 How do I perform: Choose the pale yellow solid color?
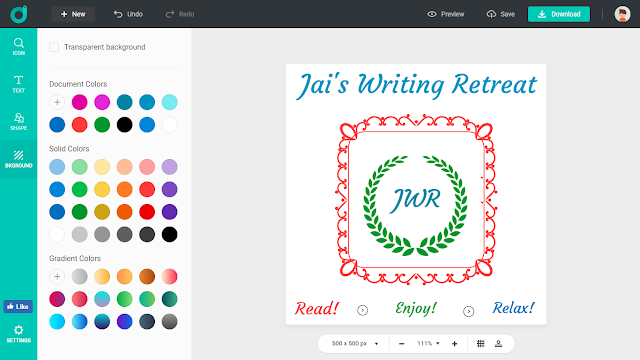pyautogui.click(x=102, y=167)
